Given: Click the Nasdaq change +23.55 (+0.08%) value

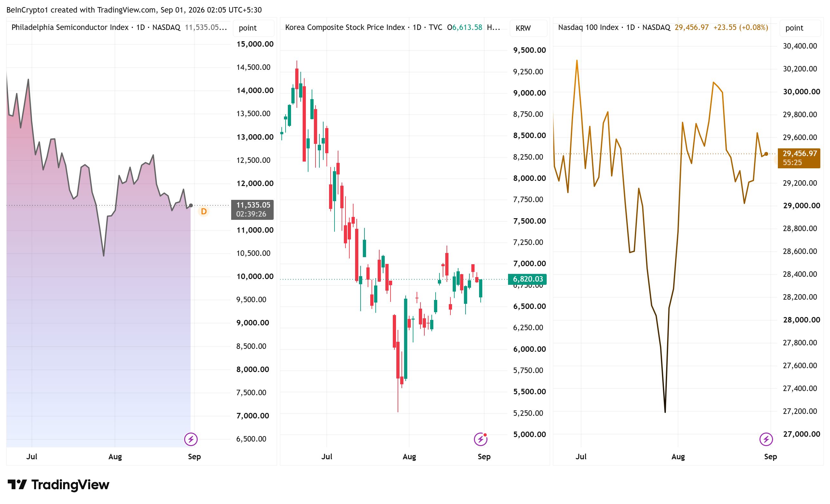Looking at the screenshot, I should coord(740,27).
